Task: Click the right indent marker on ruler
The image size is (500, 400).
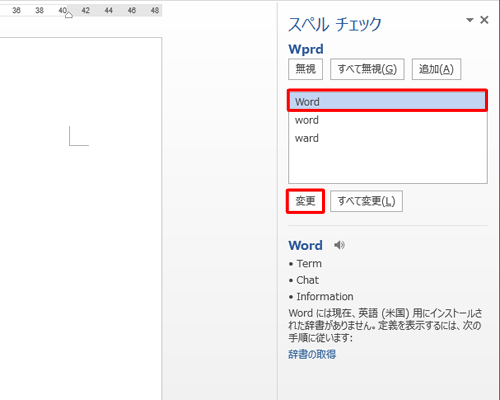Action: point(69,15)
